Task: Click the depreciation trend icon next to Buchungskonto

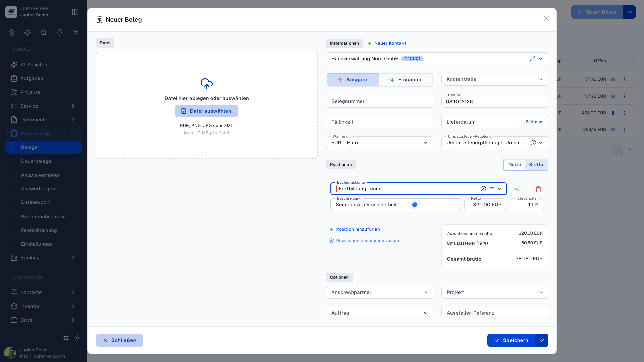Action: pyautogui.click(x=516, y=189)
